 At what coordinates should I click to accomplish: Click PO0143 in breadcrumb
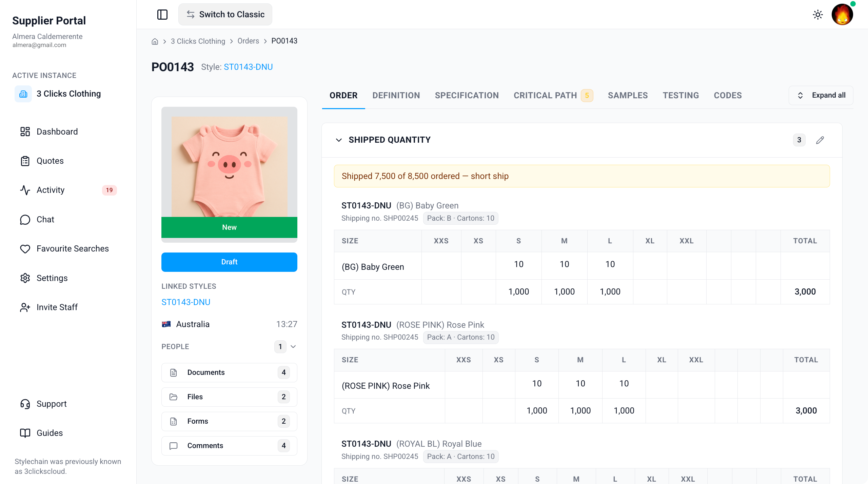click(284, 41)
